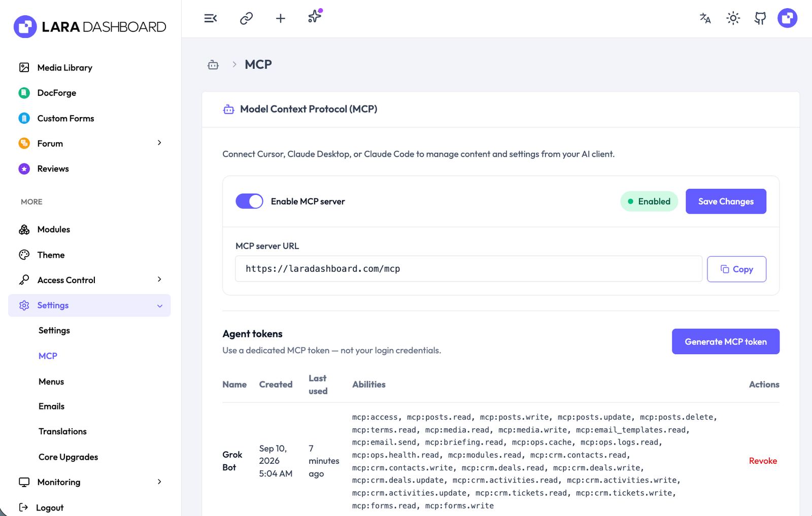This screenshot has width=812, height=516.
Task: Open the language translation icon
Action: [705, 18]
